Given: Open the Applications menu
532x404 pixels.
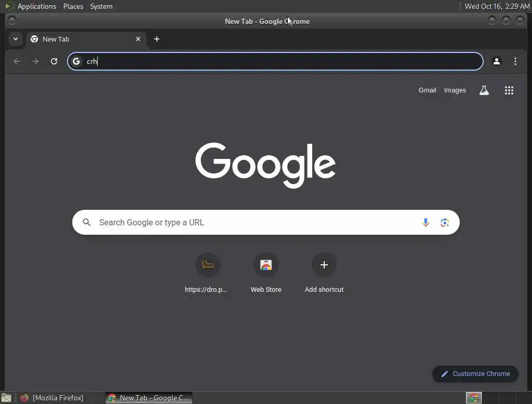Looking at the screenshot, I should pyautogui.click(x=37, y=6).
